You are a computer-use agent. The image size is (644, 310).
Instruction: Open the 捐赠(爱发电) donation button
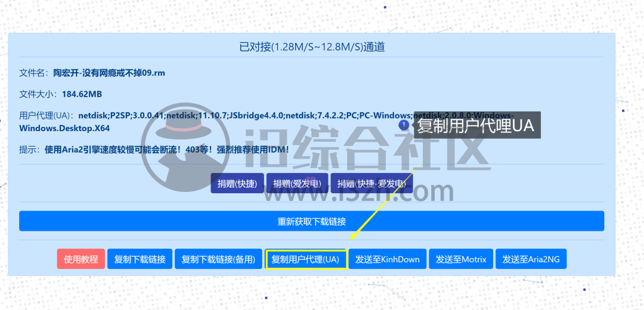298,183
